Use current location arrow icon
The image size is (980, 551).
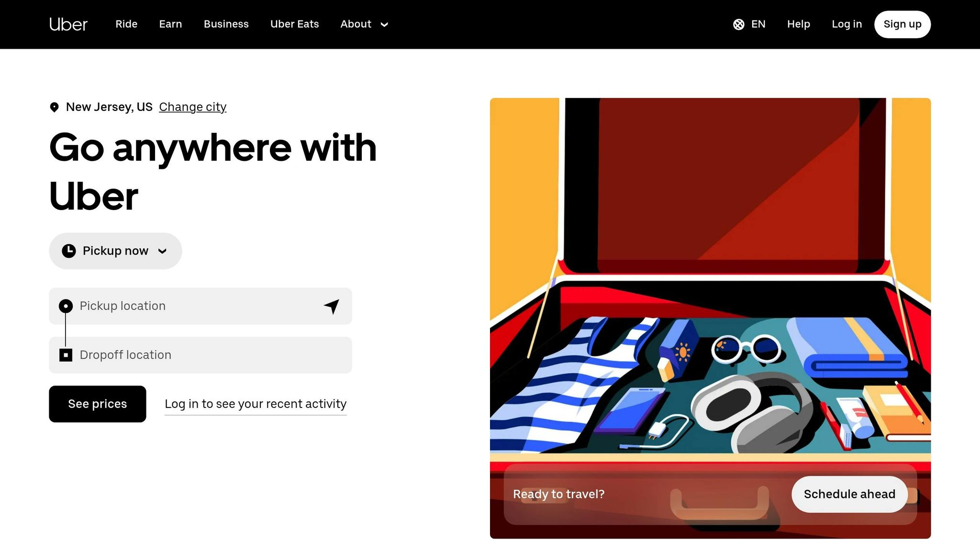coord(332,306)
